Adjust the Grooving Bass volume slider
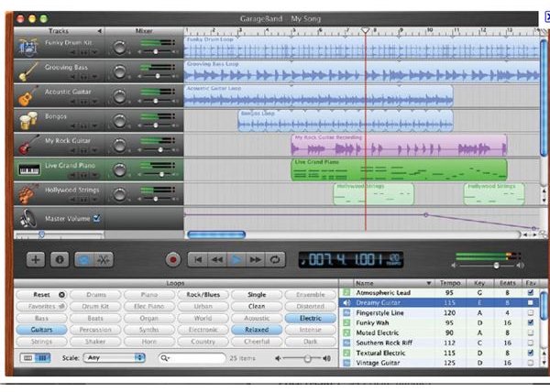This screenshot has width=550, height=392. (158, 76)
